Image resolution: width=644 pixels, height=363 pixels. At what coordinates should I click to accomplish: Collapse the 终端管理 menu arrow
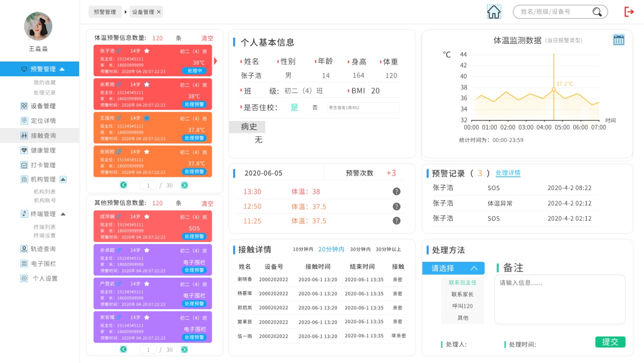(x=63, y=214)
